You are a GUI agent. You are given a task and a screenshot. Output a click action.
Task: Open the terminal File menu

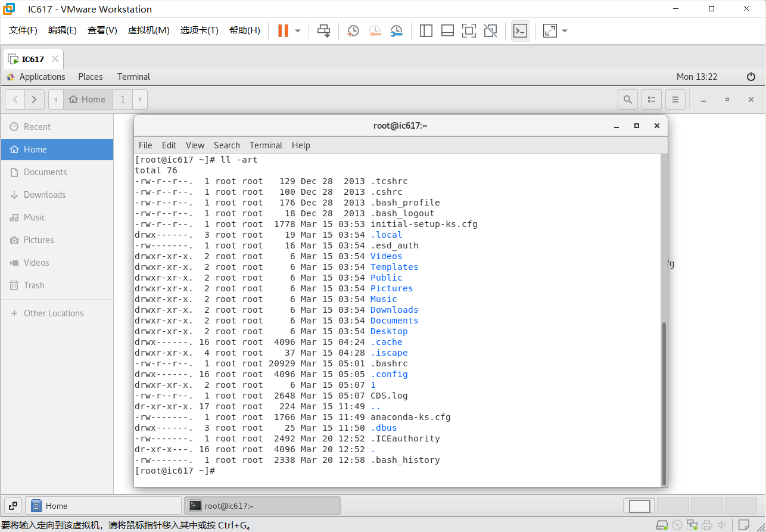145,145
